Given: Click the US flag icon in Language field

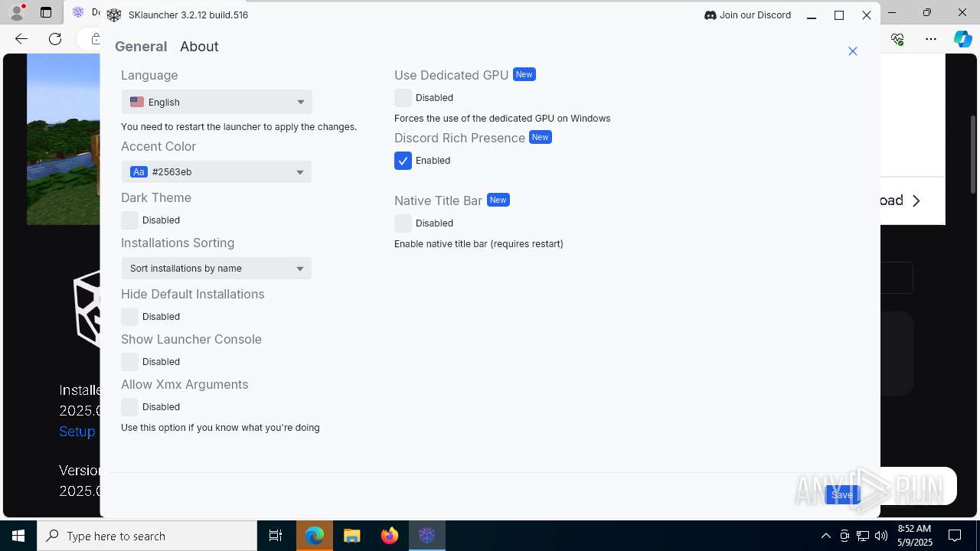Looking at the screenshot, I should (137, 102).
